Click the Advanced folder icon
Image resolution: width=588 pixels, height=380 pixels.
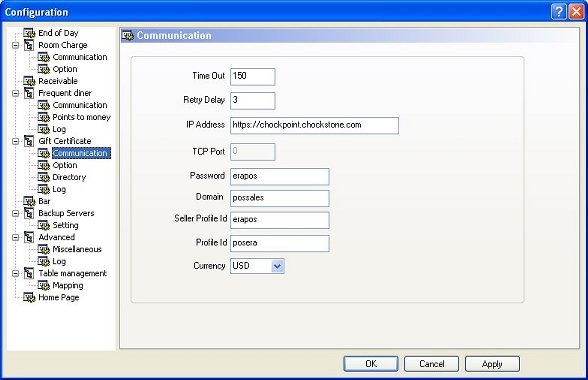point(29,237)
